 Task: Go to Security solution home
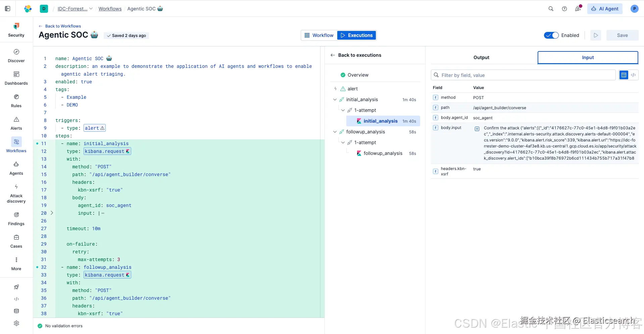16,30
